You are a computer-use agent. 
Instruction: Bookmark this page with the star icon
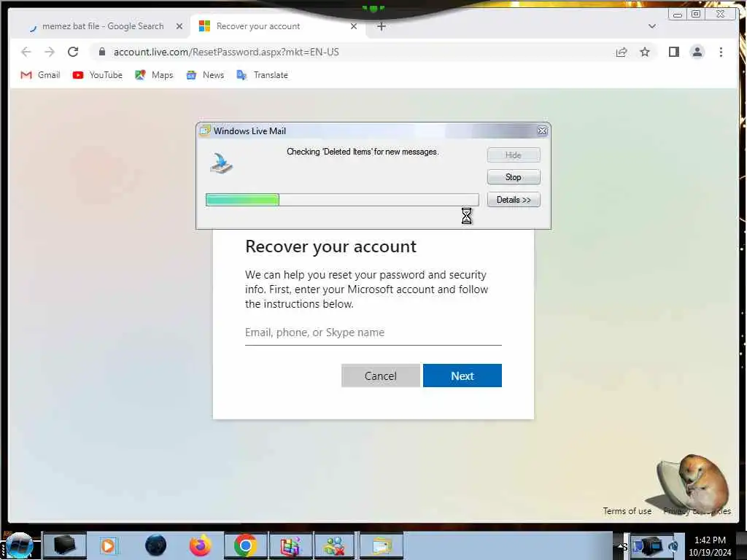(x=645, y=52)
